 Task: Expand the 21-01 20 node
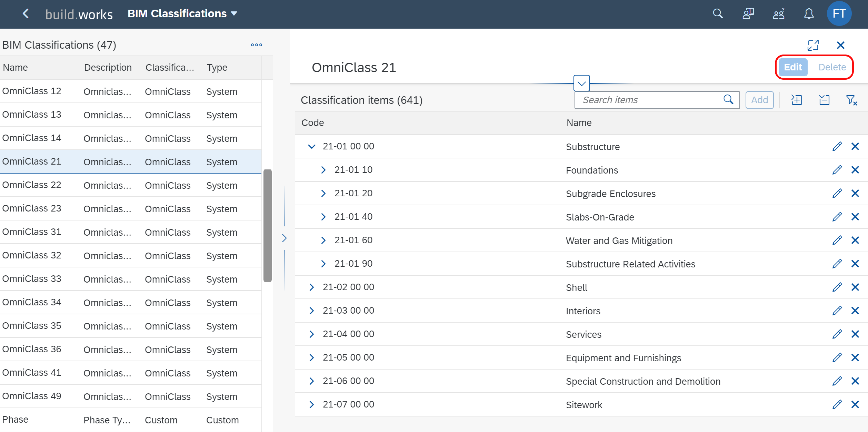pos(323,193)
